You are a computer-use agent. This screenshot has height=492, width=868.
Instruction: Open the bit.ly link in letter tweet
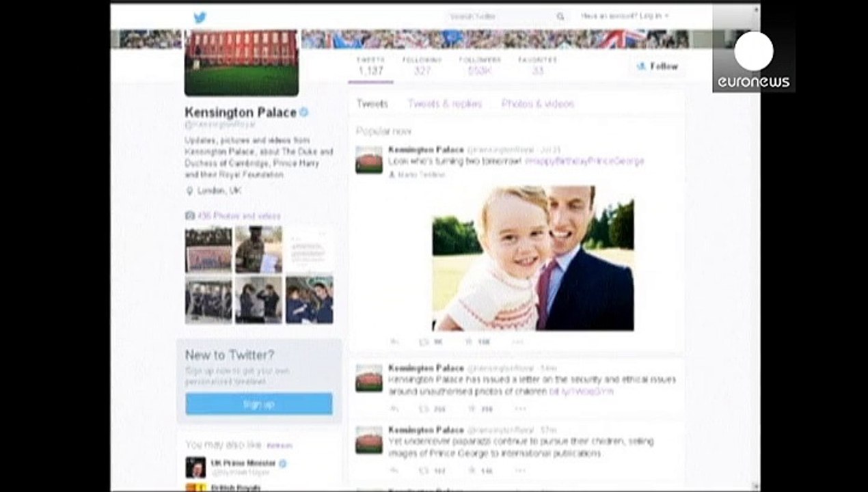(x=582, y=392)
